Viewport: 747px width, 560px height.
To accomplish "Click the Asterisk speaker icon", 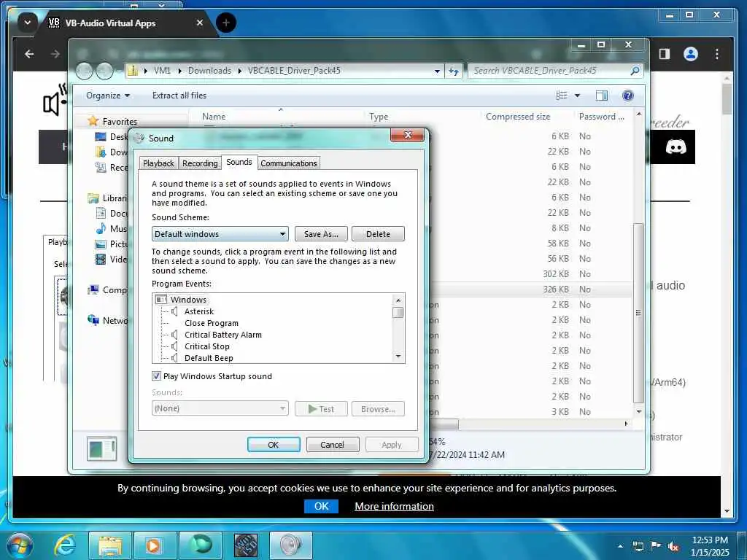I will pyautogui.click(x=174, y=311).
